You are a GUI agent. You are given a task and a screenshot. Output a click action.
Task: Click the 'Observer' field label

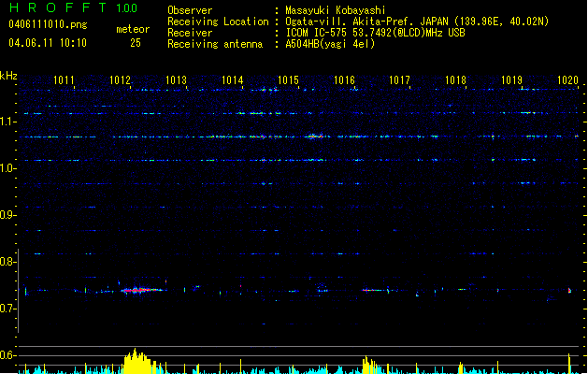point(190,10)
